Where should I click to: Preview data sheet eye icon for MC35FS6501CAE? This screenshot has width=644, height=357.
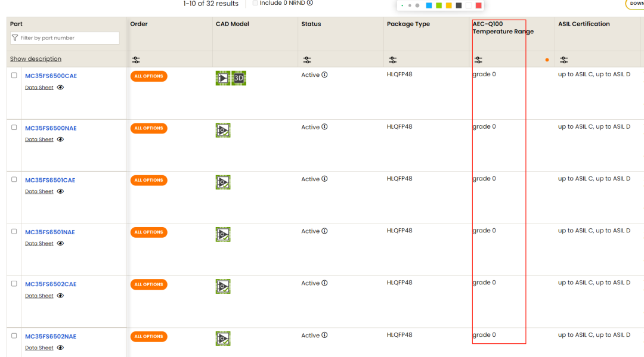coord(60,192)
